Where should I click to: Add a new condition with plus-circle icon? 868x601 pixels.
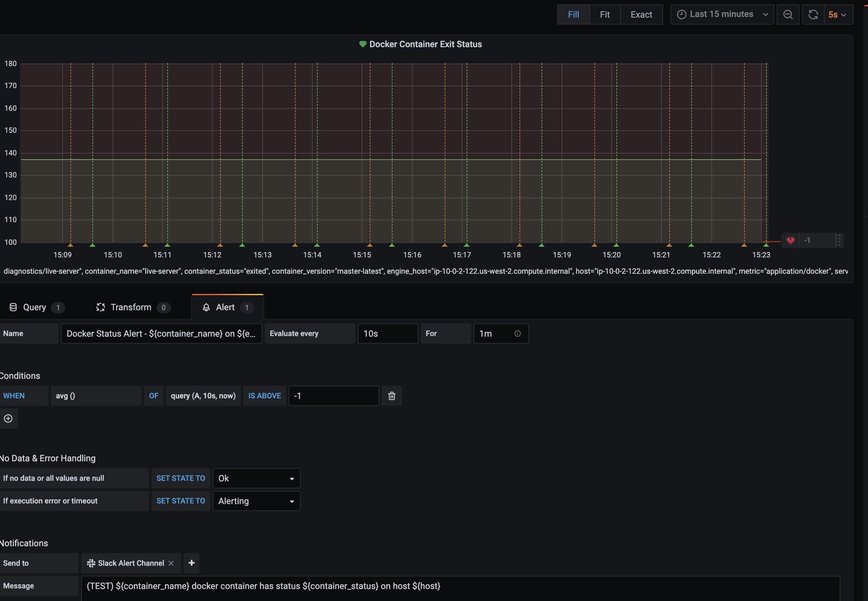pyautogui.click(x=8, y=418)
